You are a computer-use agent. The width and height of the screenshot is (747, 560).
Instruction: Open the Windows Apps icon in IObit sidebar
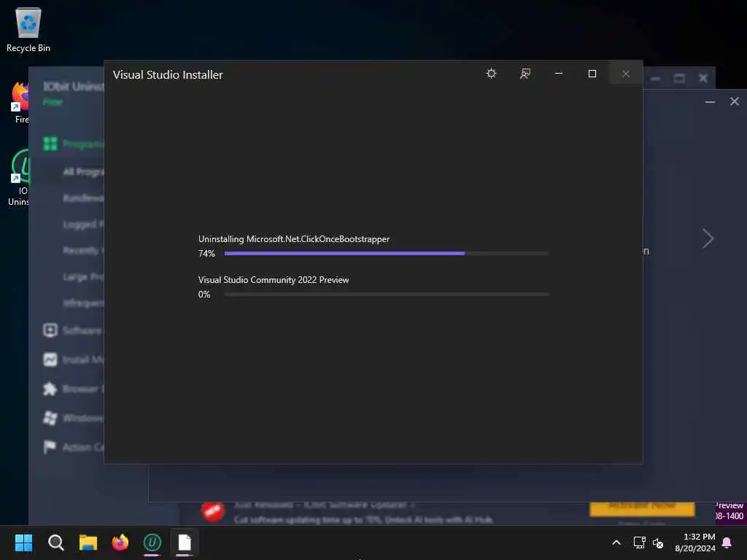pos(50,418)
